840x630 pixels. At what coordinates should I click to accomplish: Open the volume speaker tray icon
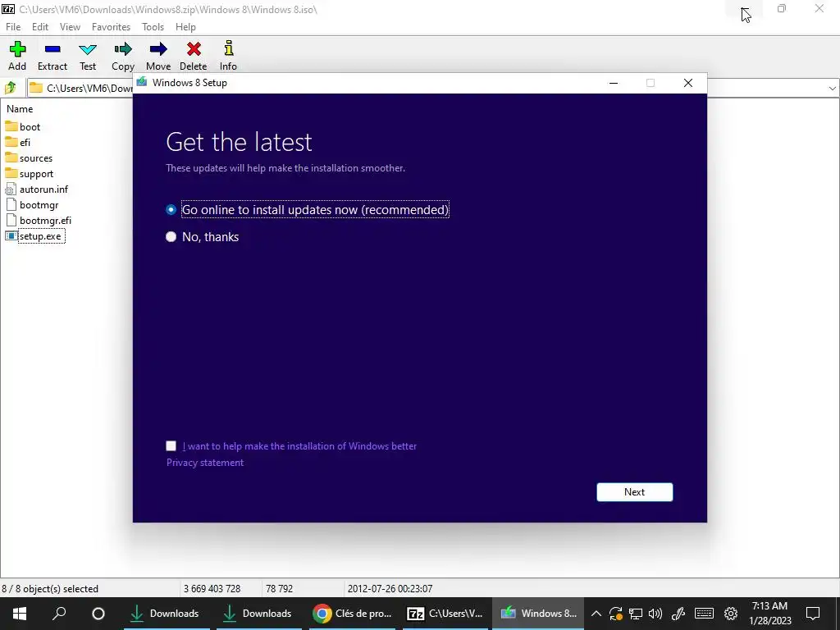coord(655,614)
